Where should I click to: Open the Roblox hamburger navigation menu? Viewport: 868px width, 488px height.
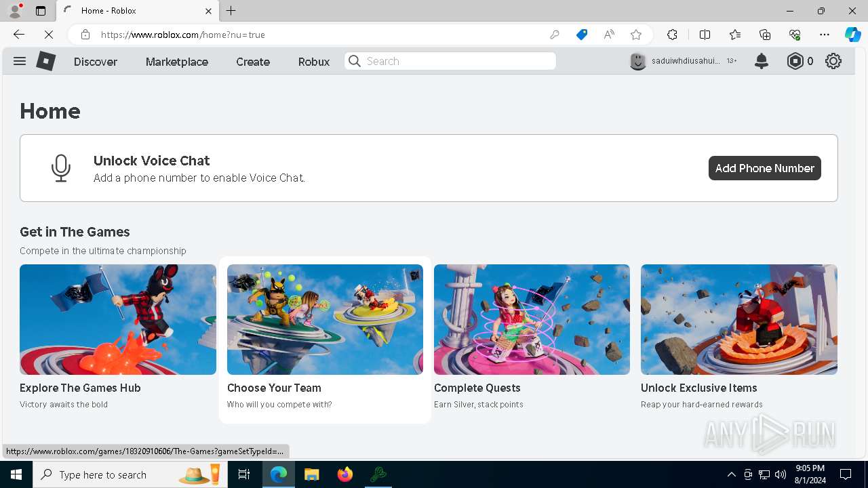click(20, 61)
